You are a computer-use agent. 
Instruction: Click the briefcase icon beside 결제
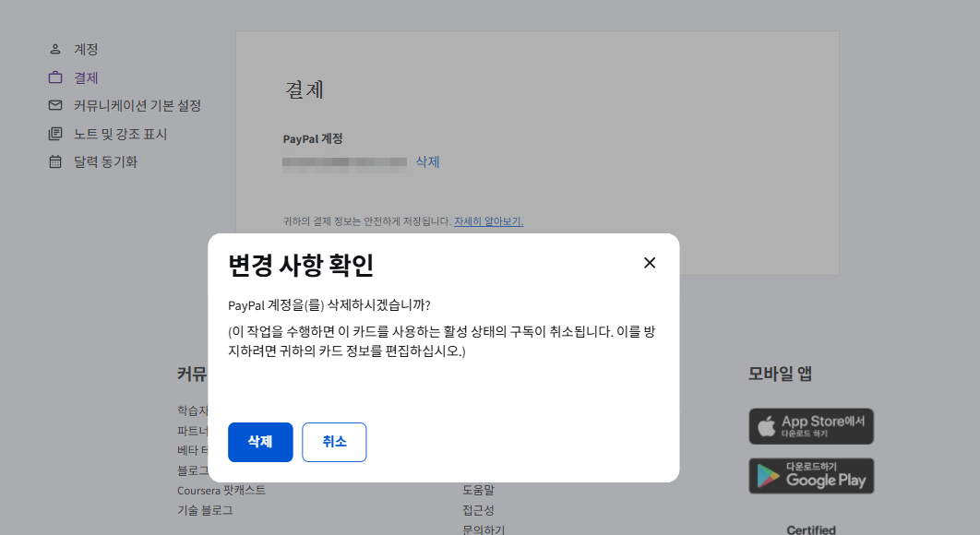click(55, 77)
